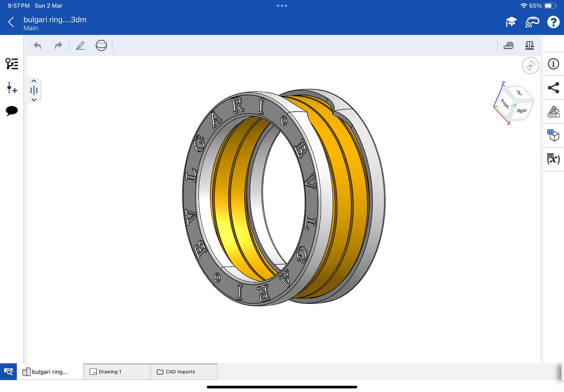Open the Help question mark
The width and height of the screenshot is (564, 392).
click(x=553, y=22)
